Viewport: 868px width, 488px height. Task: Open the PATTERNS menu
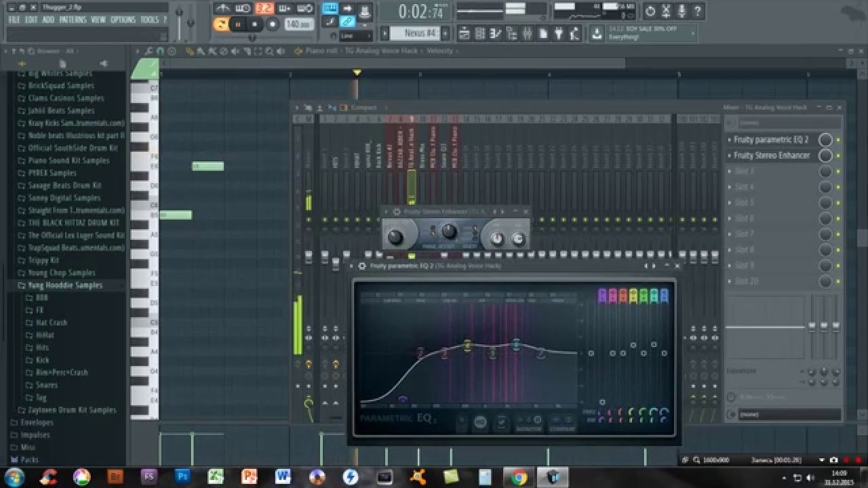(x=73, y=20)
